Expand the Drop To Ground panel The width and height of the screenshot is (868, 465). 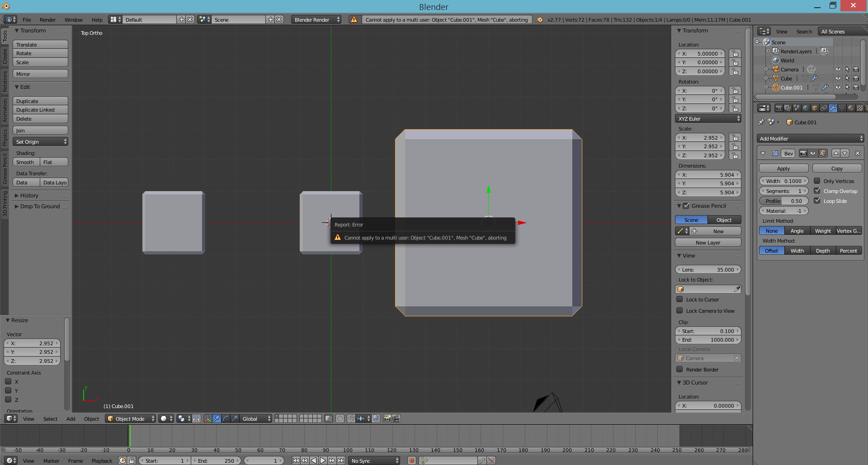pyautogui.click(x=40, y=206)
